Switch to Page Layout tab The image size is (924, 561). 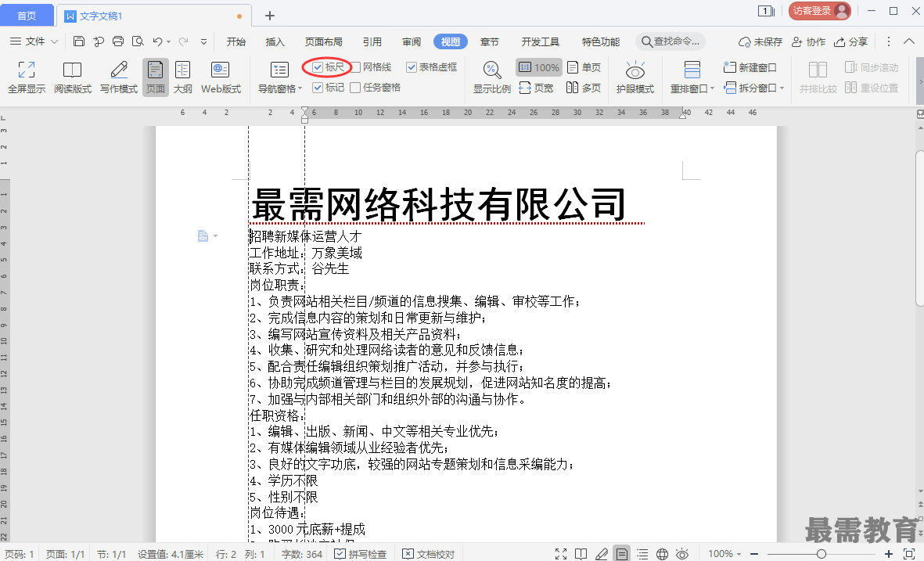[324, 41]
